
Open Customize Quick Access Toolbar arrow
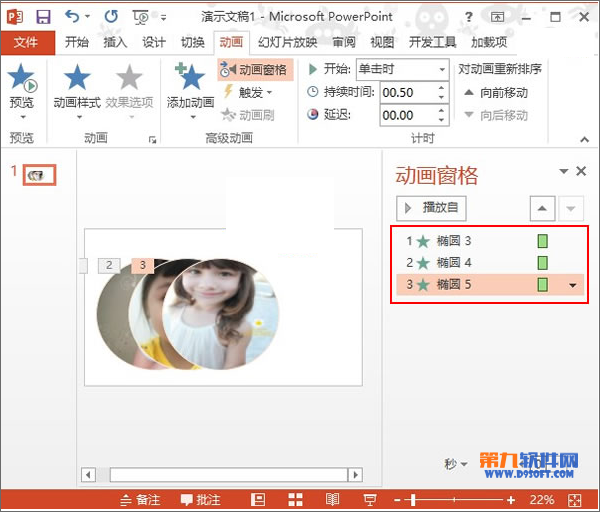point(163,17)
